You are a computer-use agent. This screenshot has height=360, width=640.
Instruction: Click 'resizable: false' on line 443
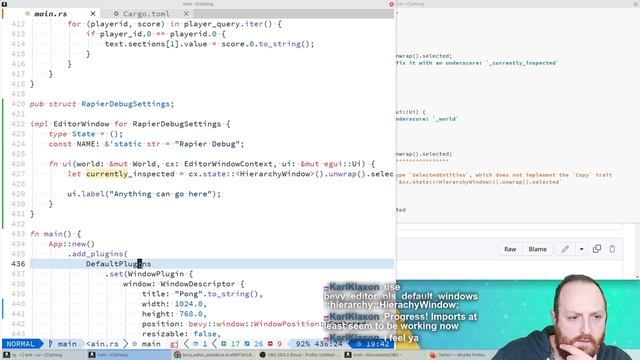pos(179,334)
